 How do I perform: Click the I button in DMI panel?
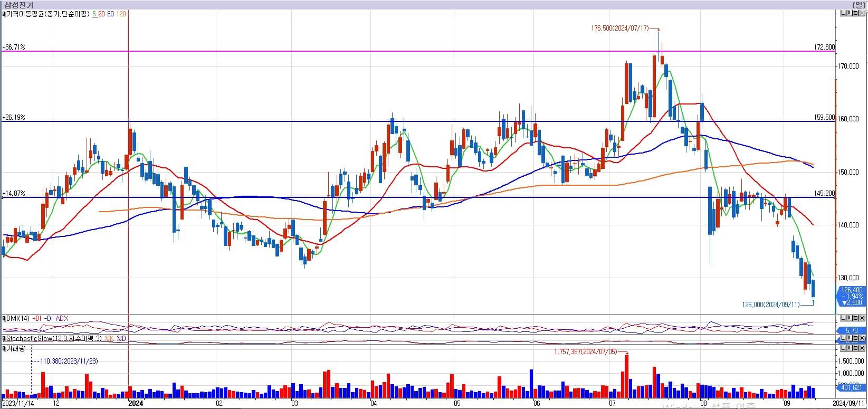(x=850, y=318)
